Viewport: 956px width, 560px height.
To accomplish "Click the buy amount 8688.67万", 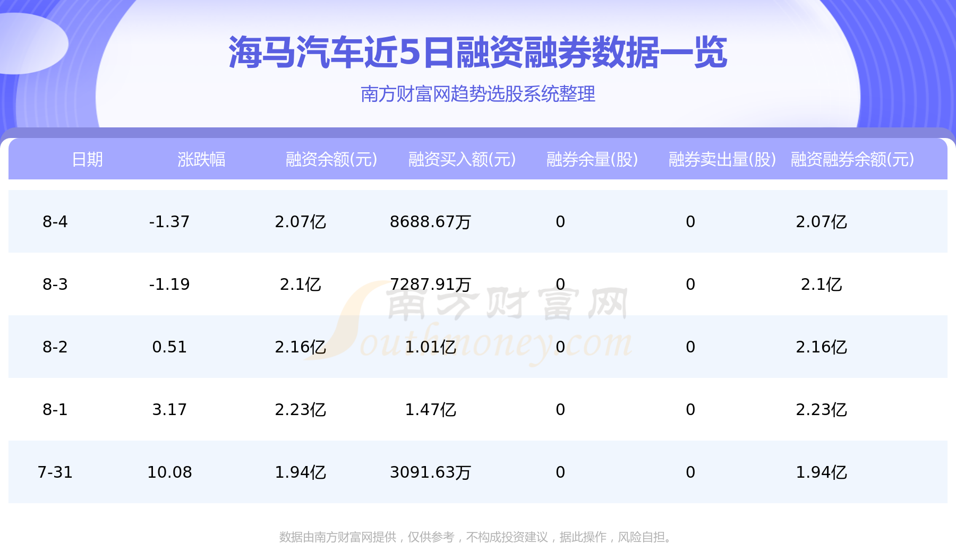I will [430, 221].
